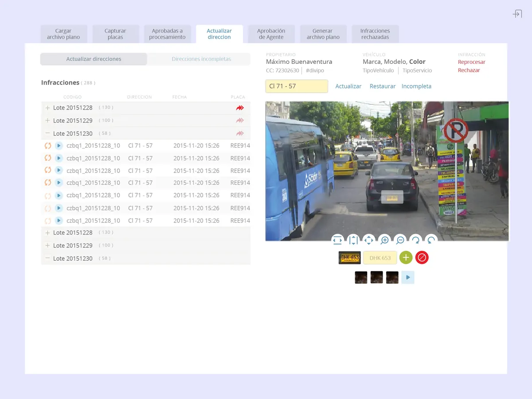Click the Cl 71 - 57 address input field
This screenshot has width=532, height=399.
coord(297,86)
